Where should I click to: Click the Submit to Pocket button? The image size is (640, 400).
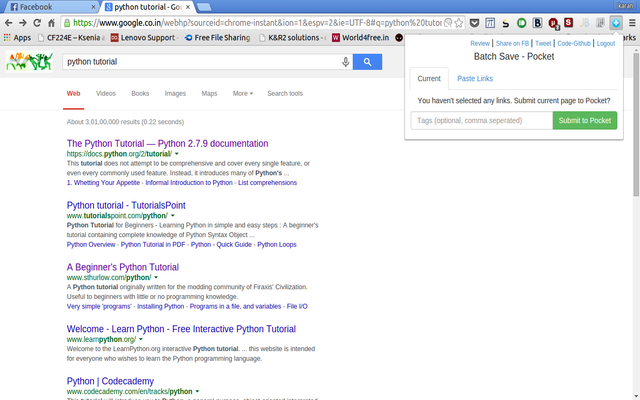coord(584,120)
